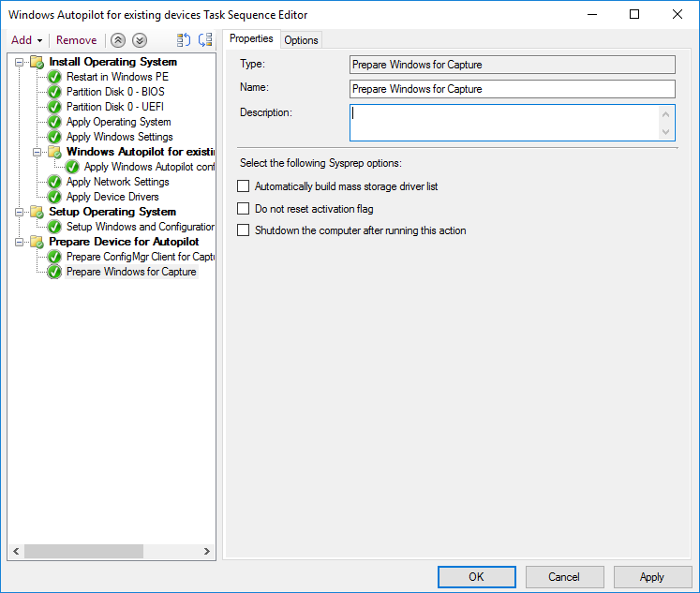This screenshot has height=593, width=700.
Task: Click the Remove button
Action: [x=76, y=40]
